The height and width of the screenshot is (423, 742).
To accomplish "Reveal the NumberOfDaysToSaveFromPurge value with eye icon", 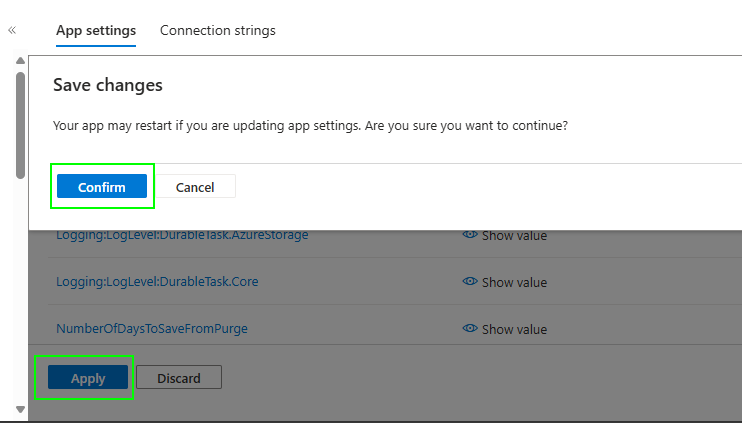I will (469, 329).
